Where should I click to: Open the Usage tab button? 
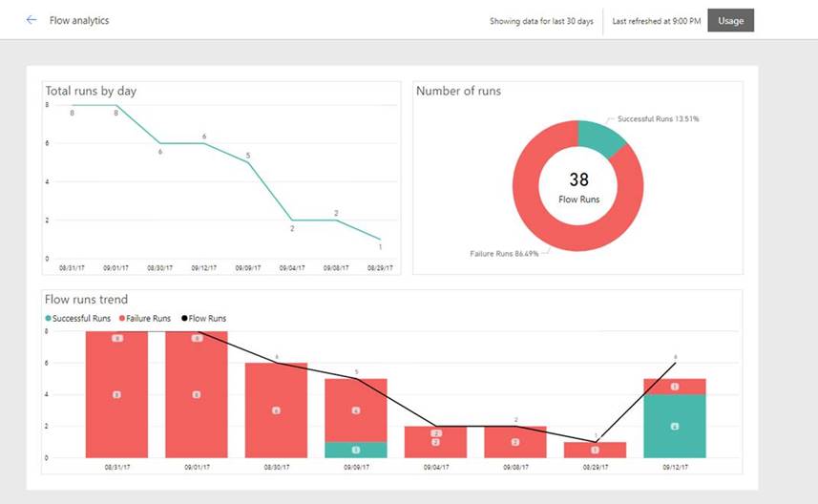[730, 21]
